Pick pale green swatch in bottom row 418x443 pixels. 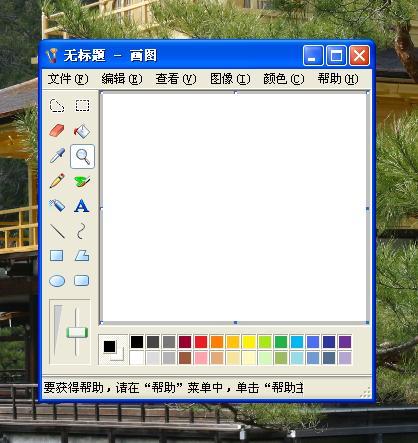pos(265,358)
